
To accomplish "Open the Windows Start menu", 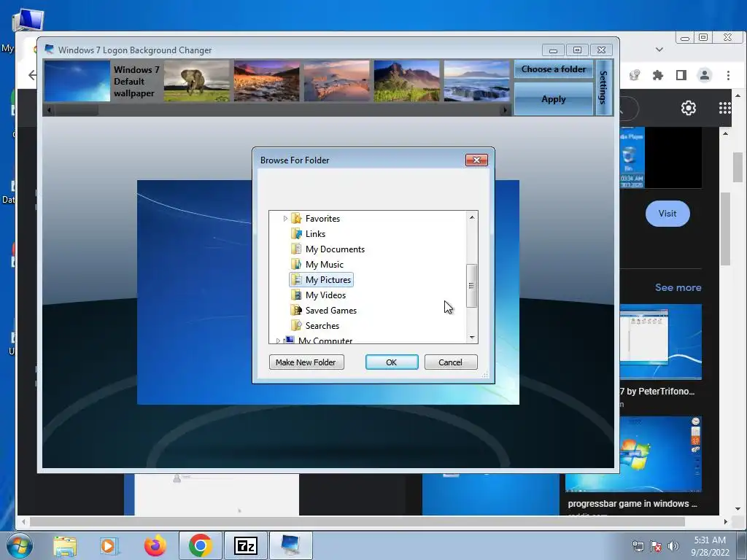I will [x=20, y=545].
